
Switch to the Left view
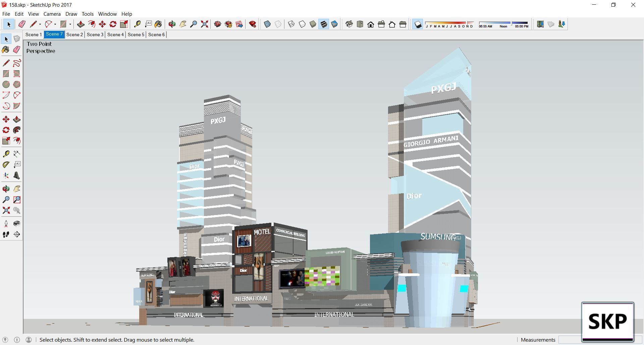click(403, 24)
